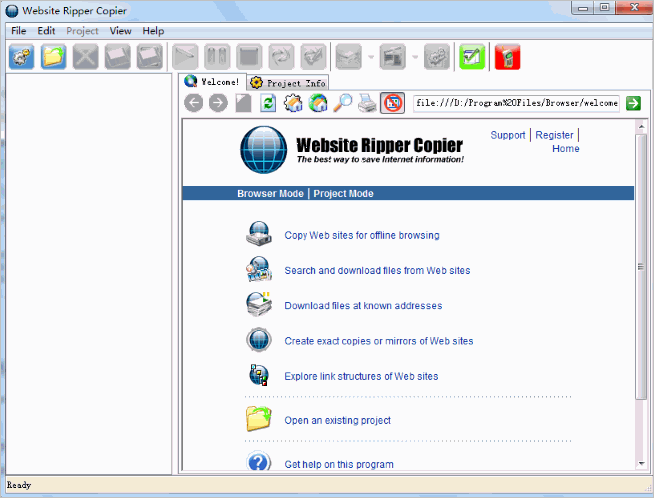Click Open an existing project link
Viewport: 654px width, 498px height.
(337, 420)
